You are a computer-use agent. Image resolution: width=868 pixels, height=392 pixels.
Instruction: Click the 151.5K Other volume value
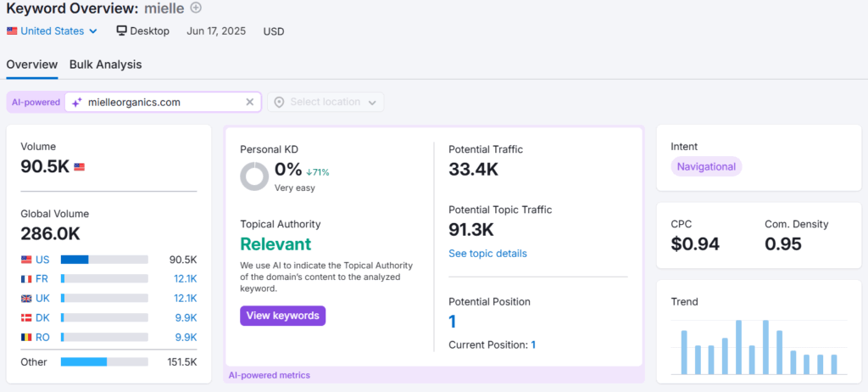click(x=182, y=362)
